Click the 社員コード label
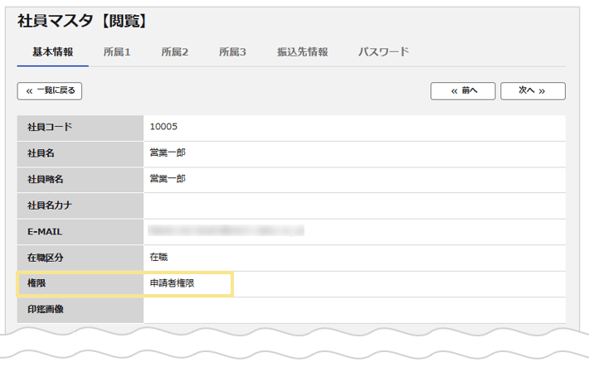The width and height of the screenshot is (589, 367). click(50, 127)
